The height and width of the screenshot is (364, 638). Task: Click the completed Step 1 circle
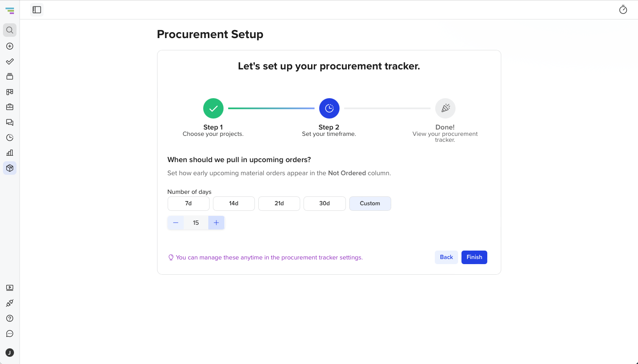coord(213,108)
